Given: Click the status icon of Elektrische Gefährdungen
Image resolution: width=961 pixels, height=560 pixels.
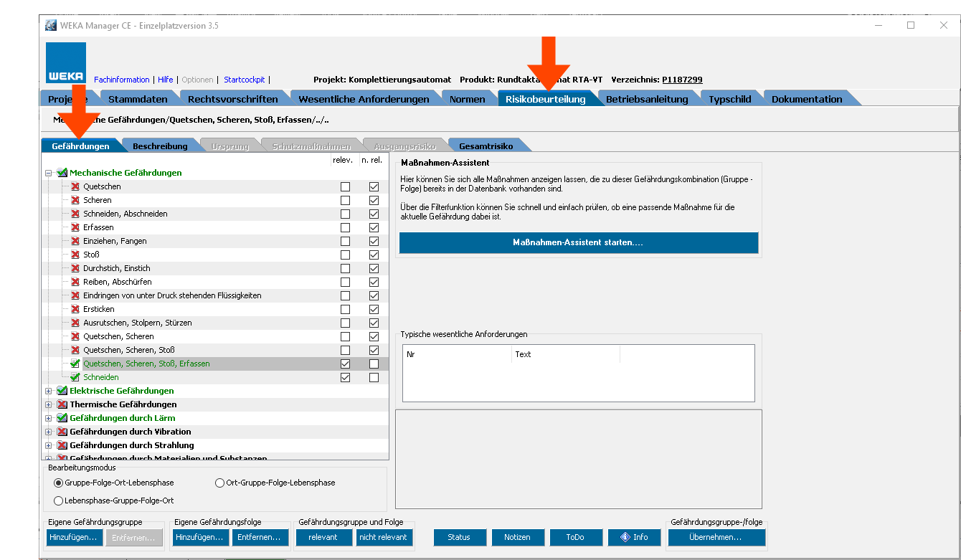Looking at the screenshot, I should 62,391.
